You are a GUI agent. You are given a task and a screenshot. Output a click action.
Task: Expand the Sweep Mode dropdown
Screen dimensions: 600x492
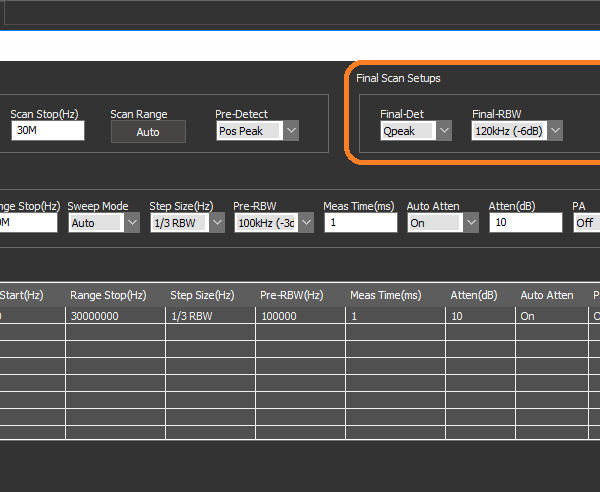(x=104, y=223)
